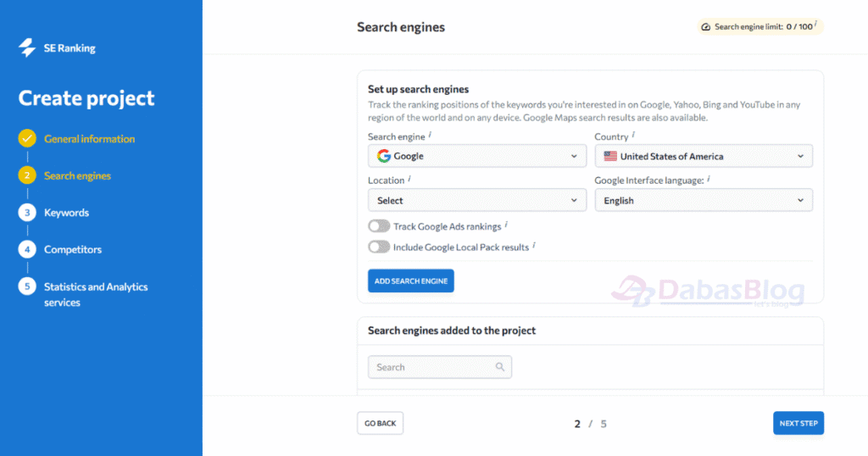Click the magnifier icon in the Search field

click(x=500, y=367)
